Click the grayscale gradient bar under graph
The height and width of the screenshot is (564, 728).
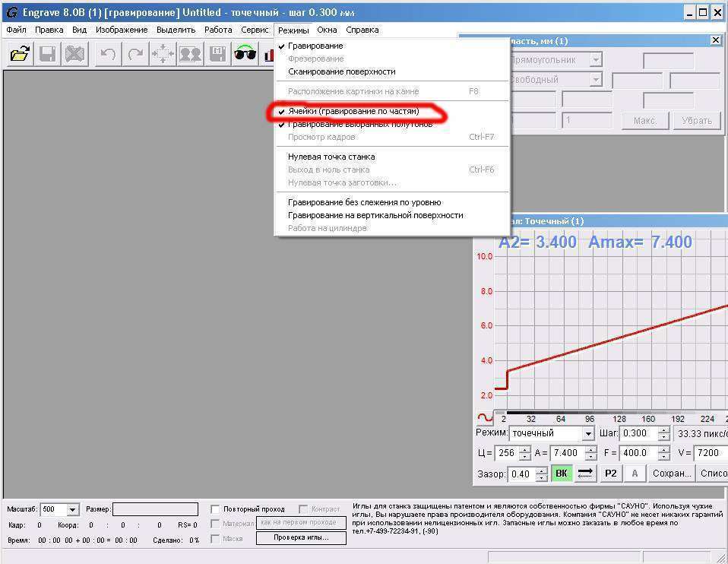tap(608, 413)
